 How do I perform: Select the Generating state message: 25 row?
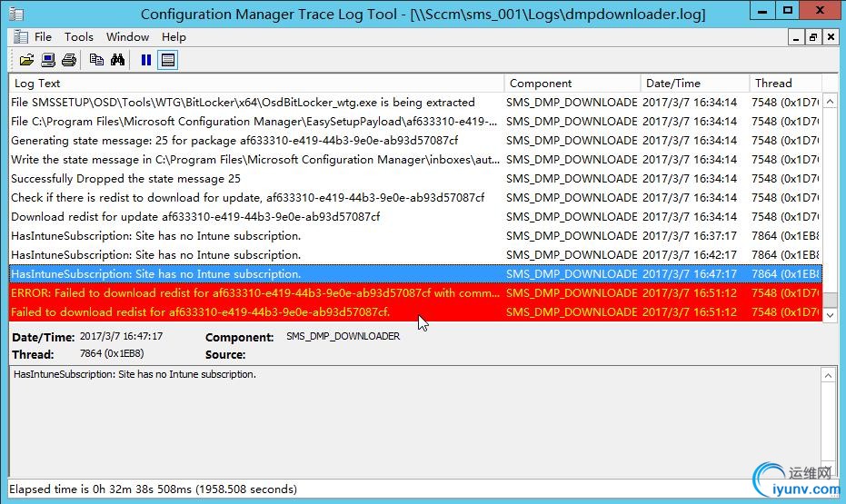click(x=415, y=141)
